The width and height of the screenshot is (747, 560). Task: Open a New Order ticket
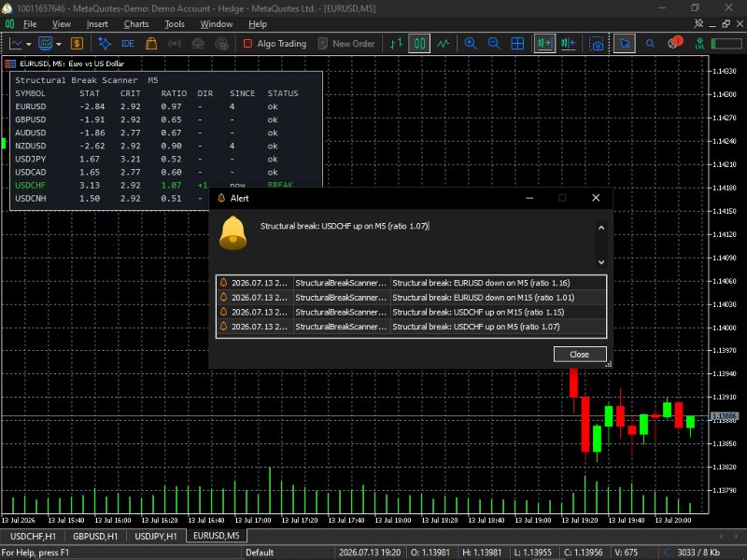tap(346, 43)
